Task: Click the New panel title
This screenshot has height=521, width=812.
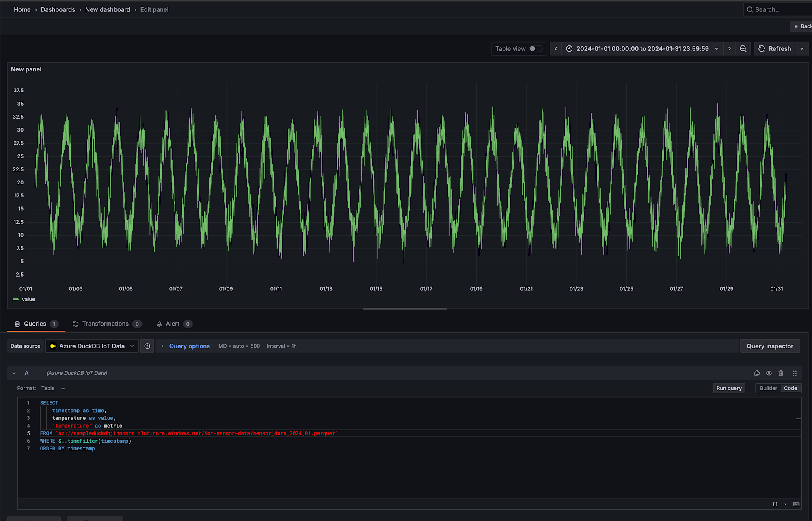Action: (26, 69)
